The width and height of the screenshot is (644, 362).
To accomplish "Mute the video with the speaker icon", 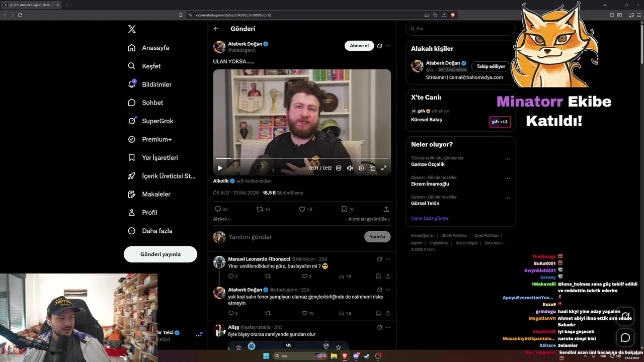I will coord(350,168).
